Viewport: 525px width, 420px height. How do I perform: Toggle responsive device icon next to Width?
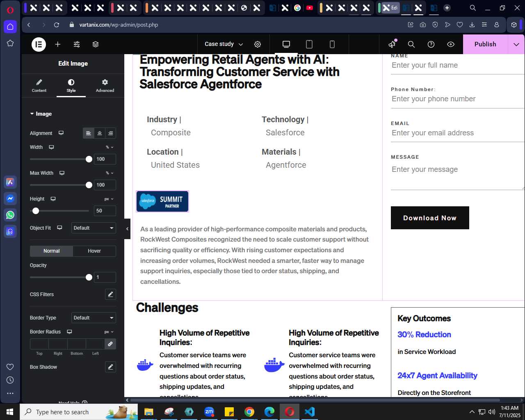(51, 147)
